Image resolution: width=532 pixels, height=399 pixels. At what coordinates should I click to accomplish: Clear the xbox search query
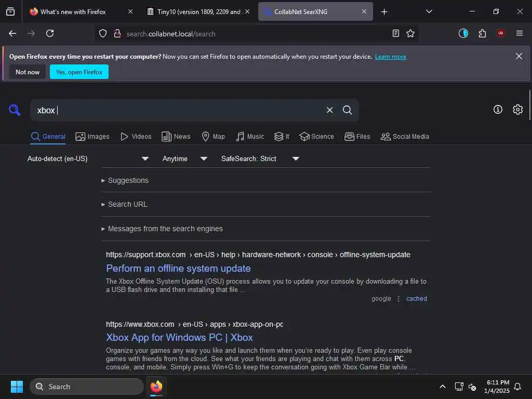[x=329, y=110]
